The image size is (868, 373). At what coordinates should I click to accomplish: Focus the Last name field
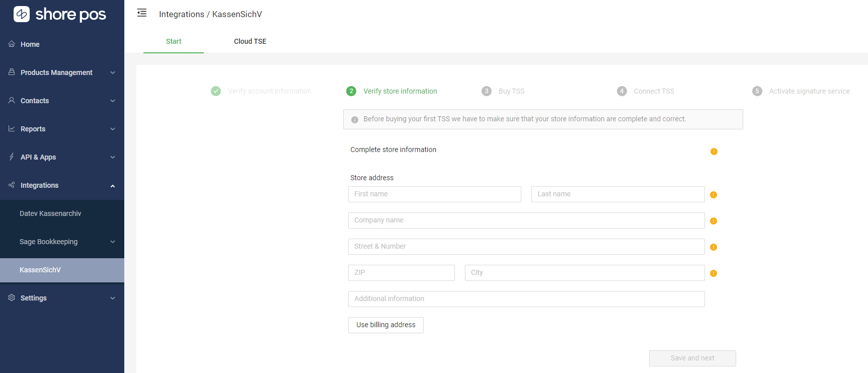618,194
